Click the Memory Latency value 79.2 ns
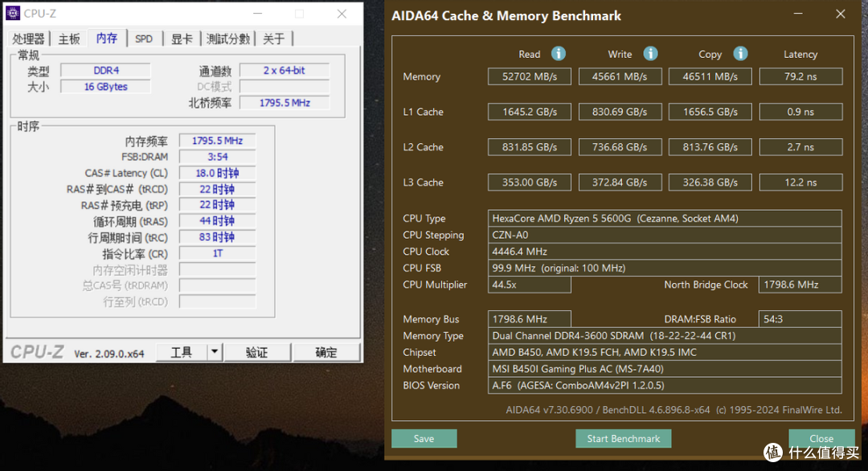 click(x=800, y=76)
